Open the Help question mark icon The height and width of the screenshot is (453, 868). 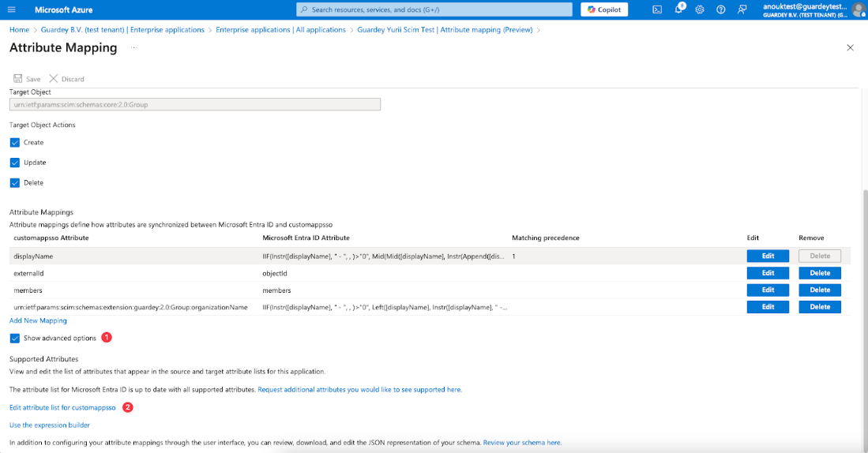720,9
